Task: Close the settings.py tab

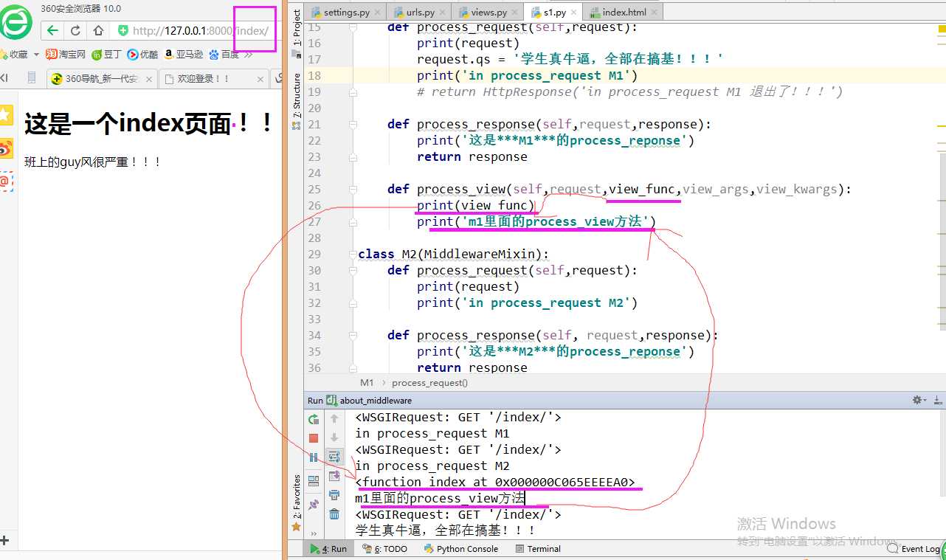Action: (377, 13)
